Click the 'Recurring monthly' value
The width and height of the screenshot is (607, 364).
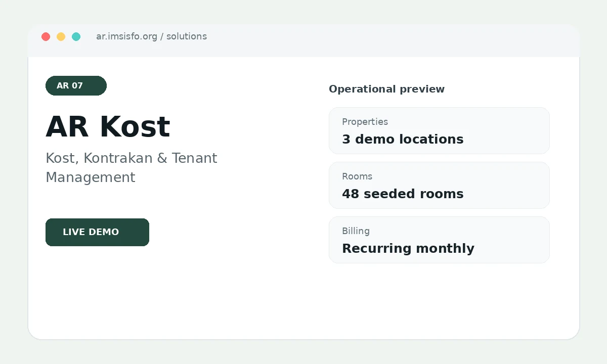[x=408, y=248]
